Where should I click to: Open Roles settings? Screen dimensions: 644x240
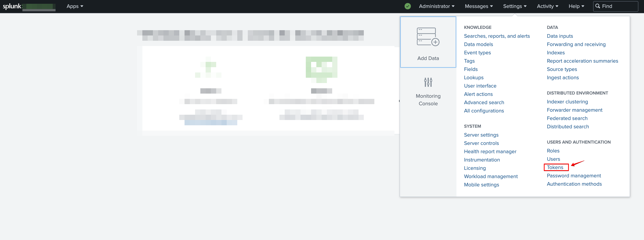click(x=553, y=151)
